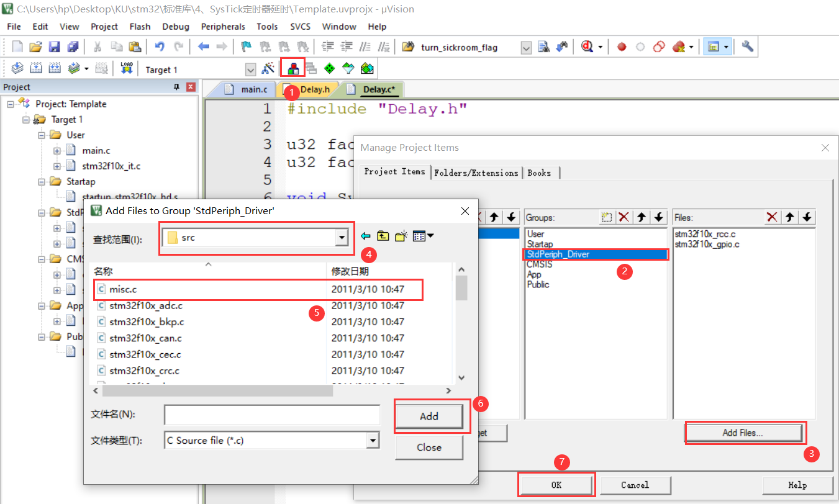The width and height of the screenshot is (839, 504).
Task: Open the src look-in folder dropdown
Action: 341,237
